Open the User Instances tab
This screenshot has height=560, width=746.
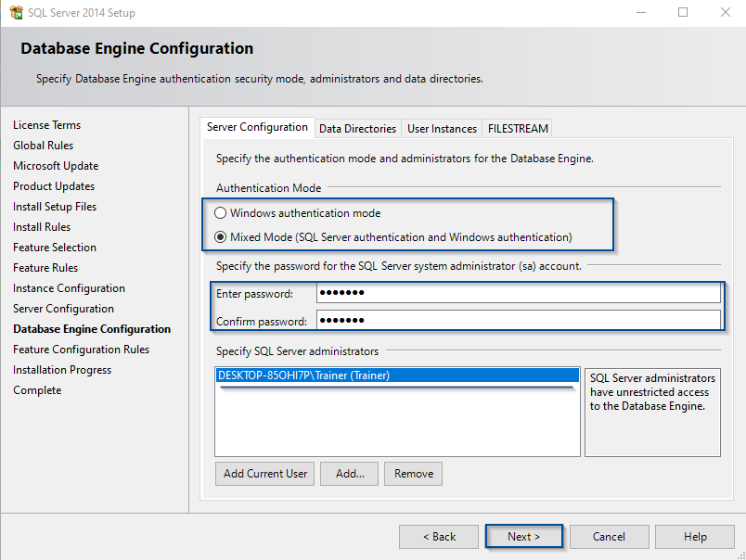pos(442,129)
